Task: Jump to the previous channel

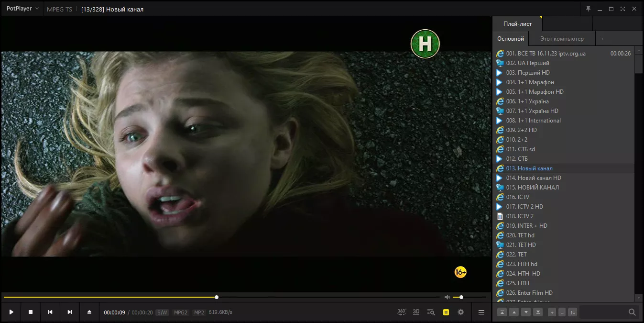Action: [50, 312]
